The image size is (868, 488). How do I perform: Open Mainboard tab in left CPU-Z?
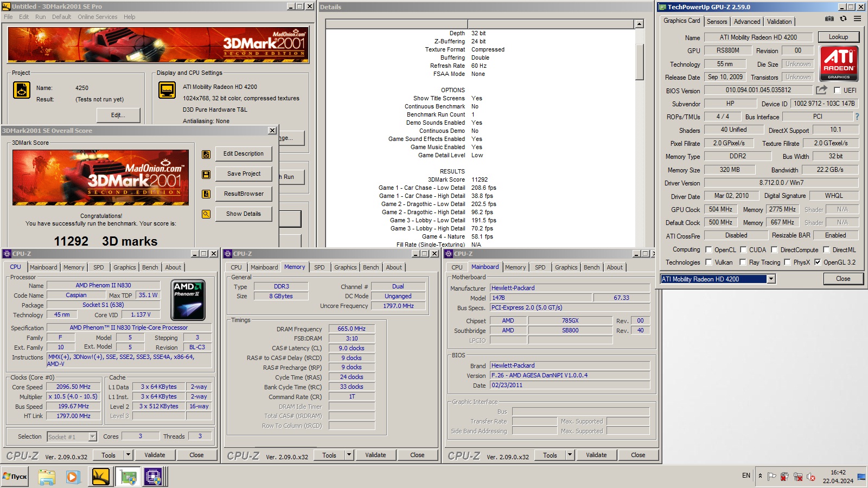43,267
